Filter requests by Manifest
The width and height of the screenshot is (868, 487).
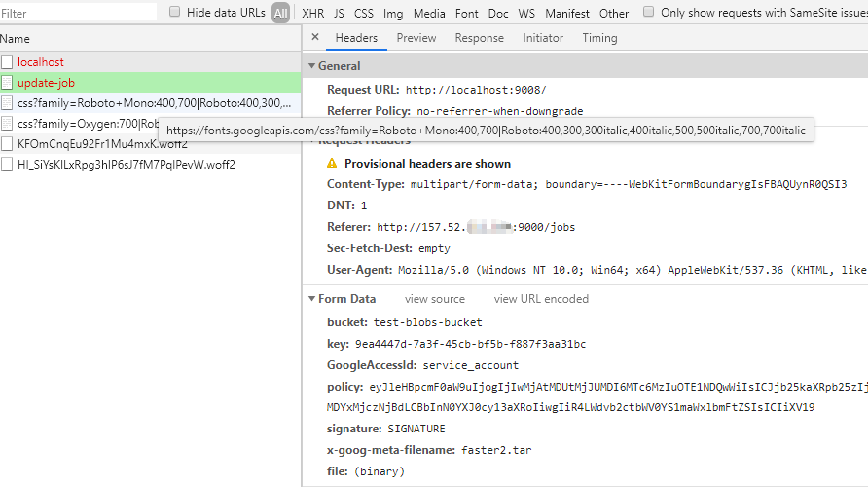pyautogui.click(x=567, y=14)
